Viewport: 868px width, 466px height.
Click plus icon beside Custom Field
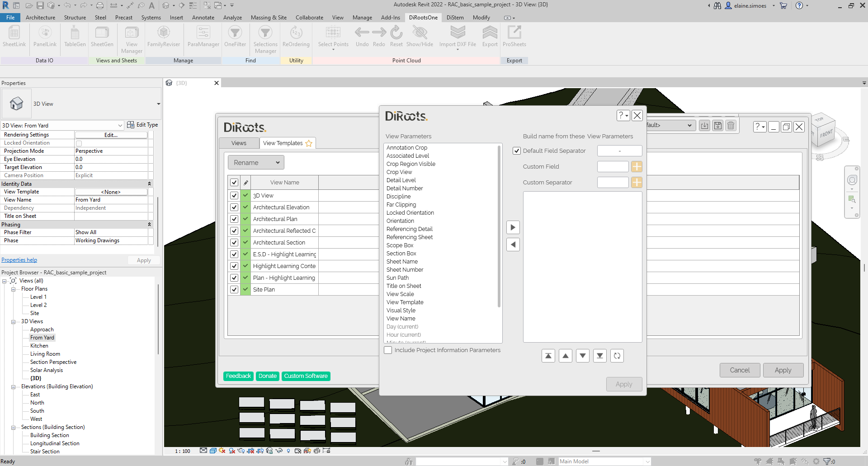pyautogui.click(x=637, y=167)
